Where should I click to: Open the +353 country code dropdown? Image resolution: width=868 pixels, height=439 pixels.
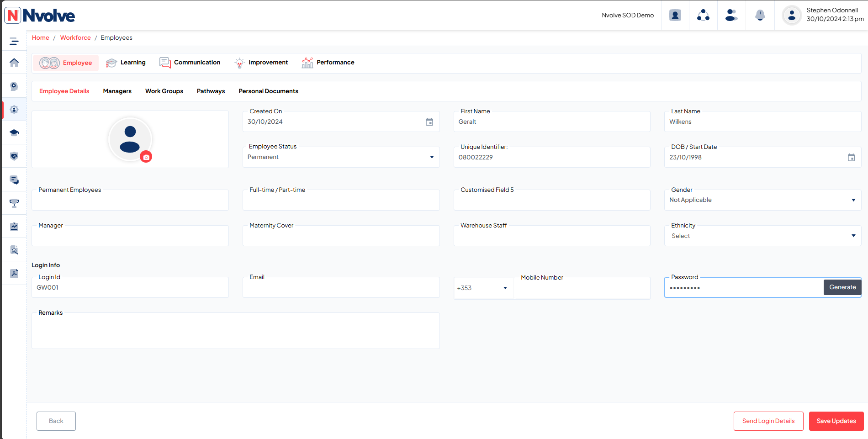(483, 288)
